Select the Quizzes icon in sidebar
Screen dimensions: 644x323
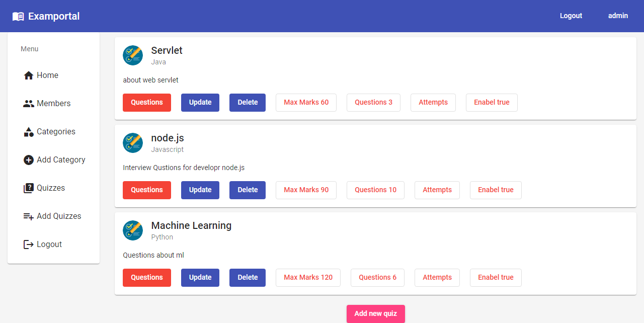point(28,188)
